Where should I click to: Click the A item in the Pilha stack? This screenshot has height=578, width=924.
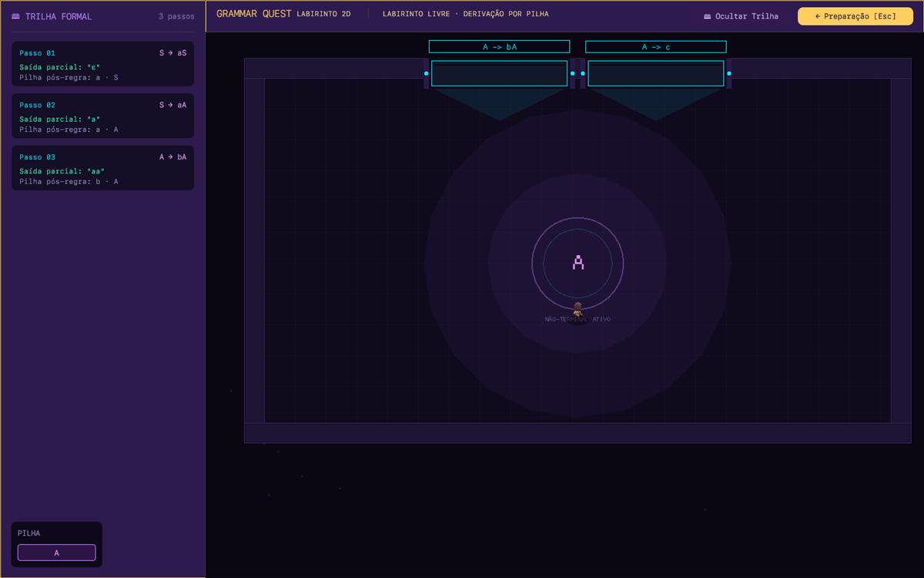click(x=57, y=553)
